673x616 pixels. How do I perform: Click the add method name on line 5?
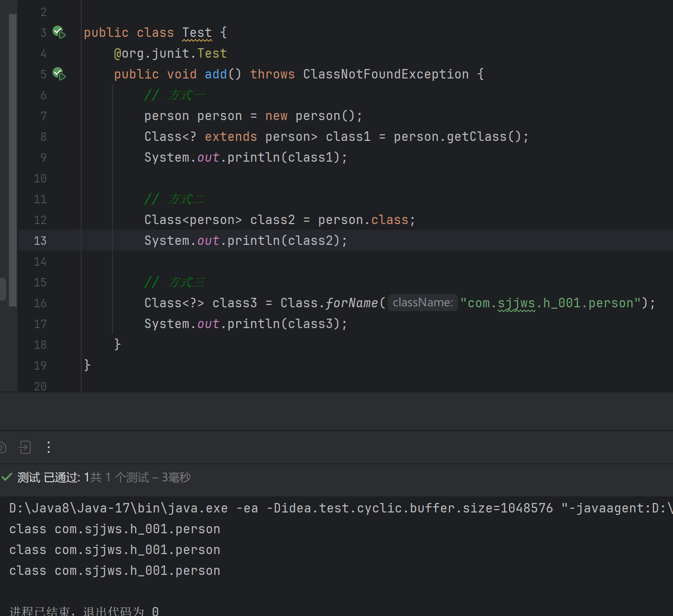(216, 74)
